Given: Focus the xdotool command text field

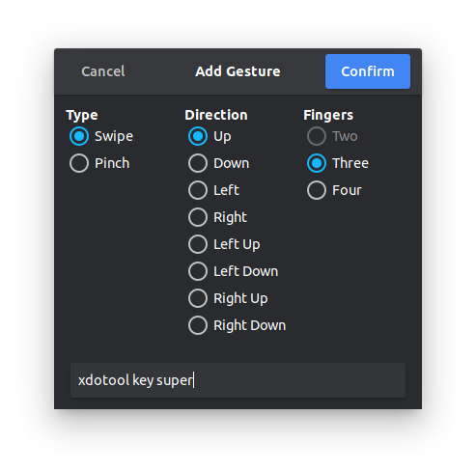Looking at the screenshot, I should (x=238, y=380).
